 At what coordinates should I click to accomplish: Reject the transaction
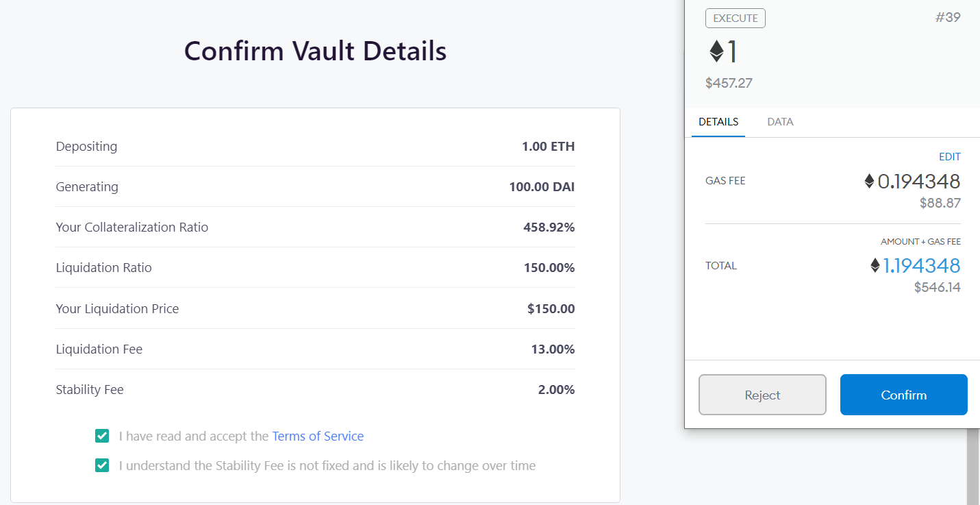point(762,395)
